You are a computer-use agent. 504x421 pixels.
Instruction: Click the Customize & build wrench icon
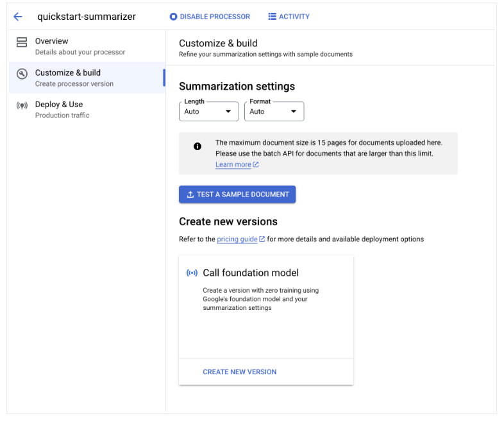(22, 74)
